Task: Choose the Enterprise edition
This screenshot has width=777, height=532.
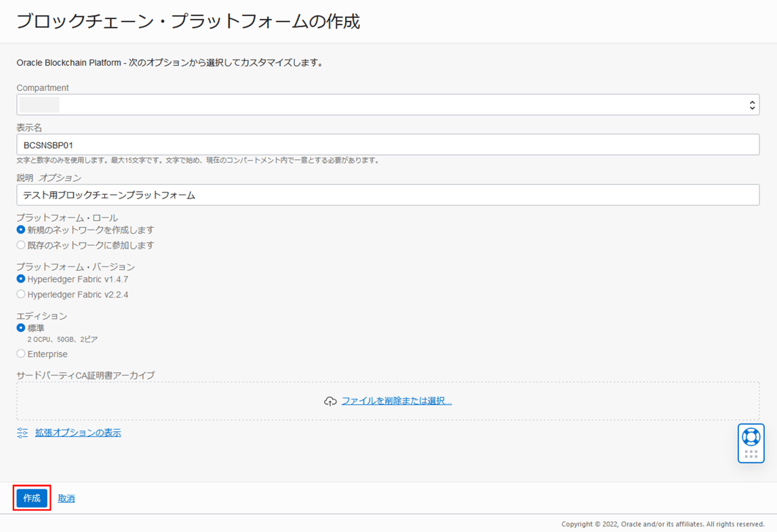Action: [x=20, y=354]
